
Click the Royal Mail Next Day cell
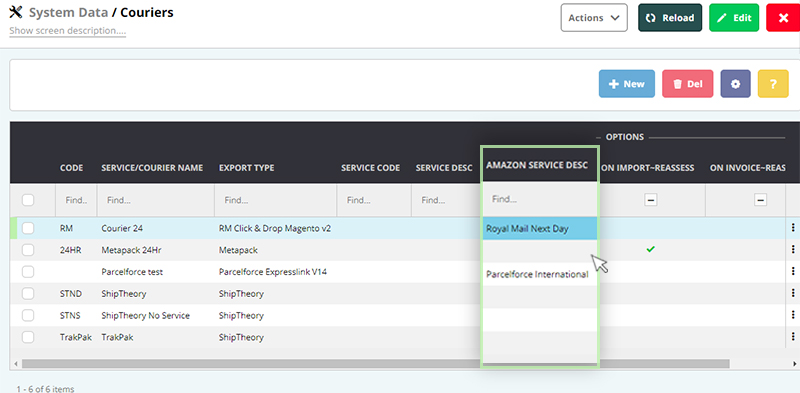540,228
